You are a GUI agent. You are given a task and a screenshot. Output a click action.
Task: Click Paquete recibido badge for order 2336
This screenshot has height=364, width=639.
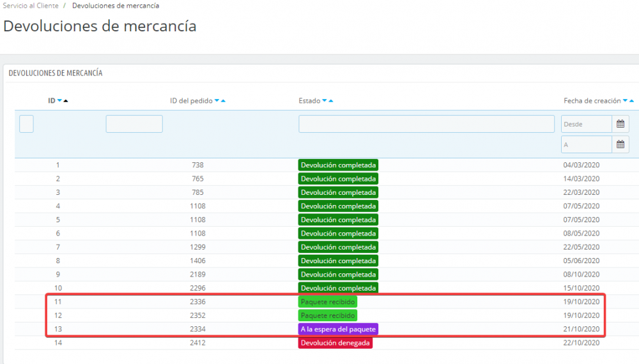328,301
